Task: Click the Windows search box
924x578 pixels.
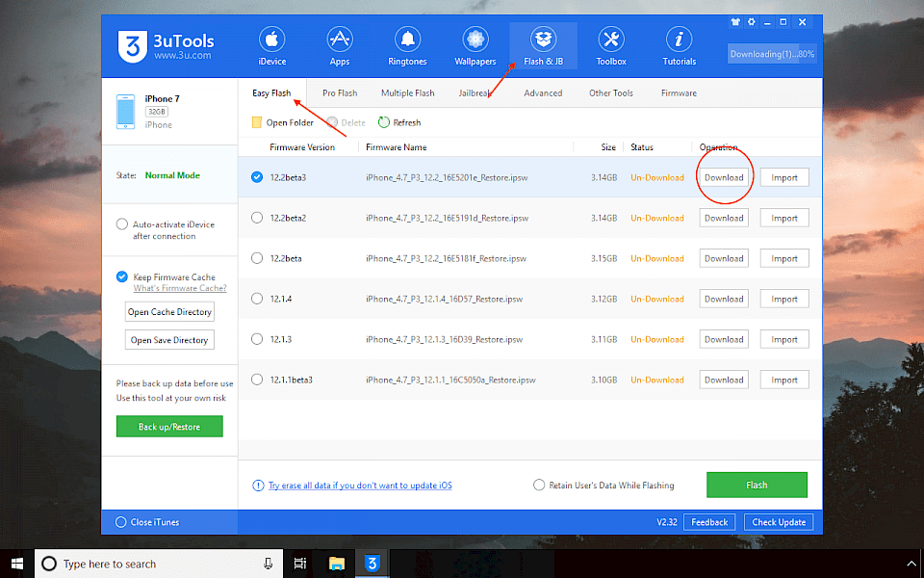Action: click(x=159, y=564)
